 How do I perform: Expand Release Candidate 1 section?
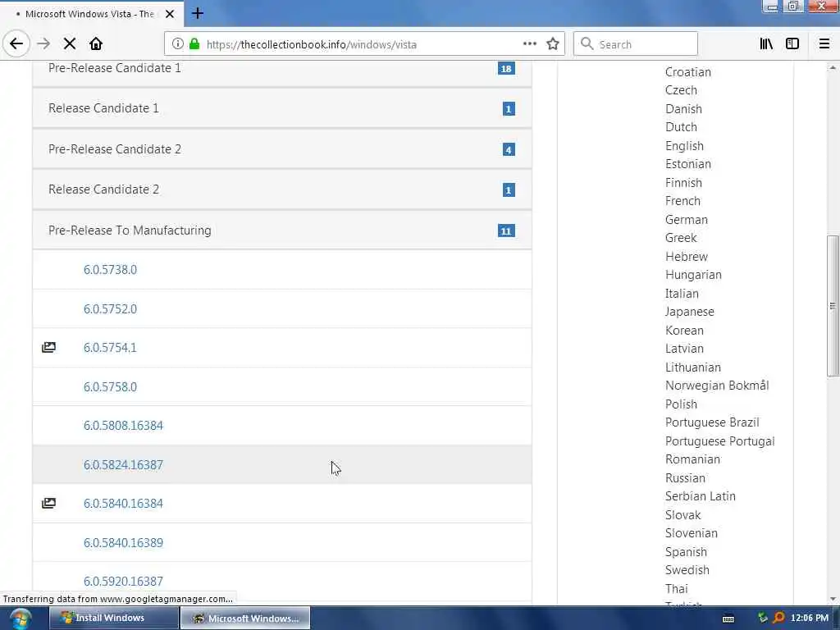coord(282,108)
